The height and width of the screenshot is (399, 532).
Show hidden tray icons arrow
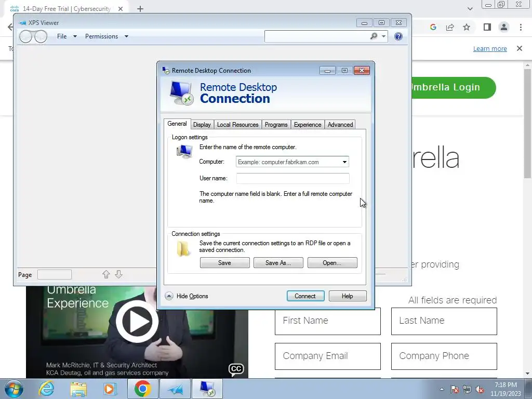tap(442, 389)
